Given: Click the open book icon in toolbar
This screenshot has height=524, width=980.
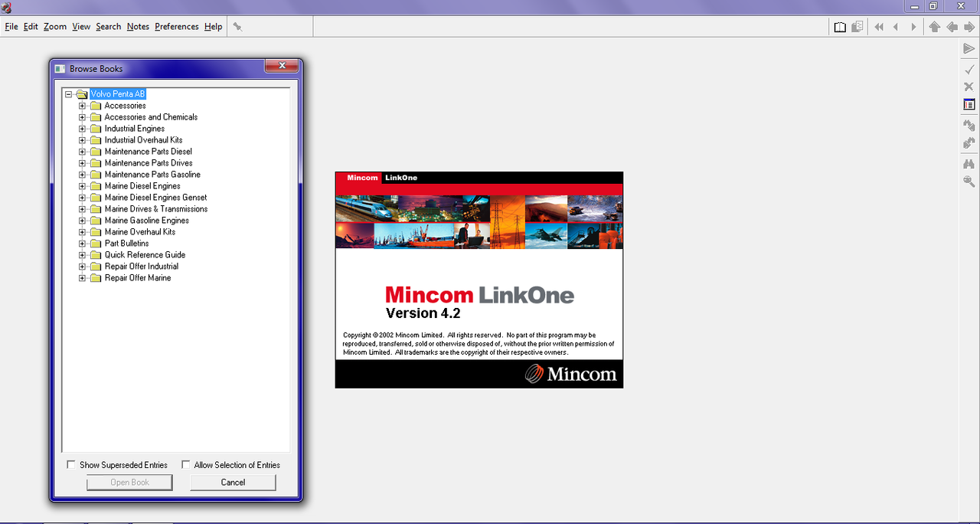Looking at the screenshot, I should (x=840, y=27).
